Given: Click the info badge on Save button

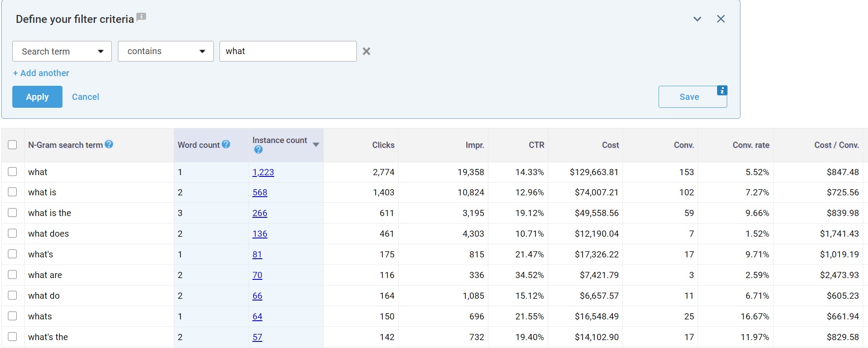Looking at the screenshot, I should (722, 90).
